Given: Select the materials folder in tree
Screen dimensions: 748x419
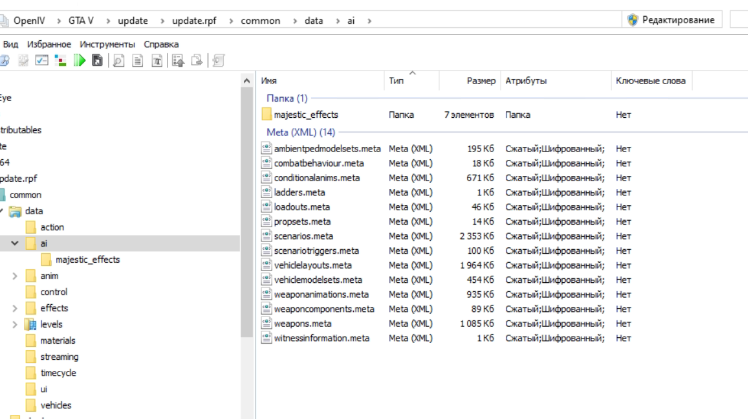Looking at the screenshot, I should point(58,341).
